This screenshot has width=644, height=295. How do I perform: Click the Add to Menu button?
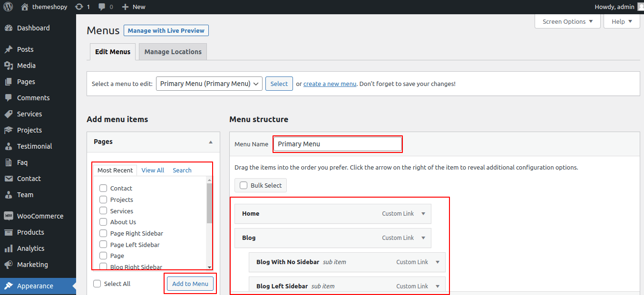[x=190, y=284]
